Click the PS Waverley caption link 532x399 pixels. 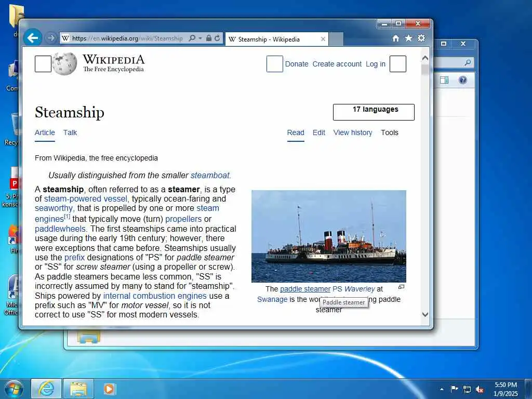point(353,289)
